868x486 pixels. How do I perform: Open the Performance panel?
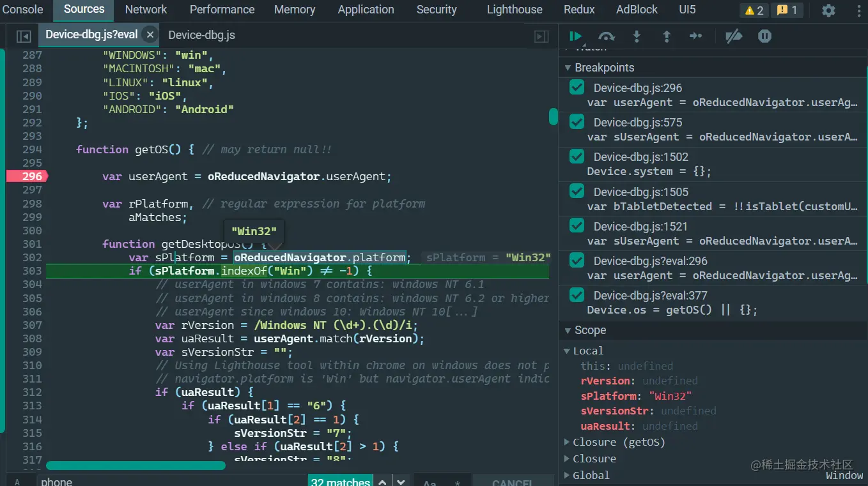(x=222, y=10)
